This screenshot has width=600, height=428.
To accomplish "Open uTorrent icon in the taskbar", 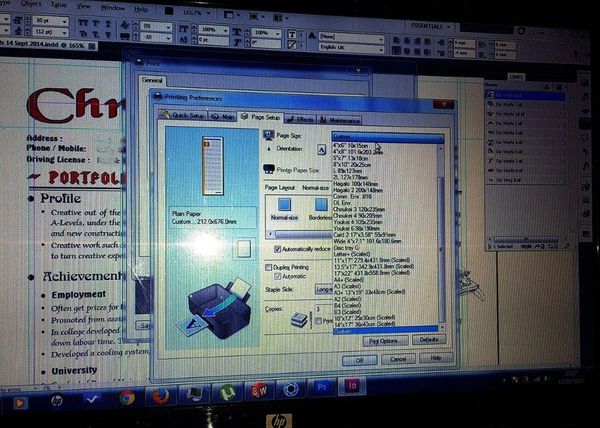I will tap(227, 392).
